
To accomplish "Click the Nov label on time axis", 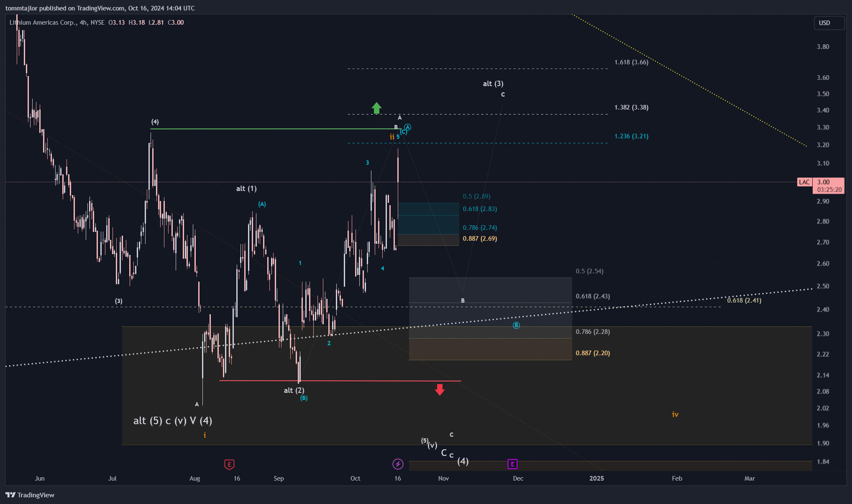I will (443, 478).
